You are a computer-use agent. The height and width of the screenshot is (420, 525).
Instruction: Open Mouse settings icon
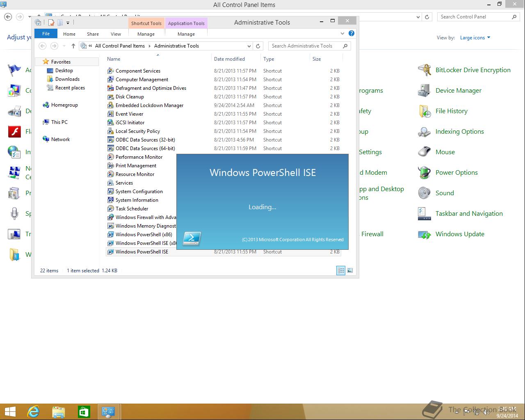[x=425, y=152]
